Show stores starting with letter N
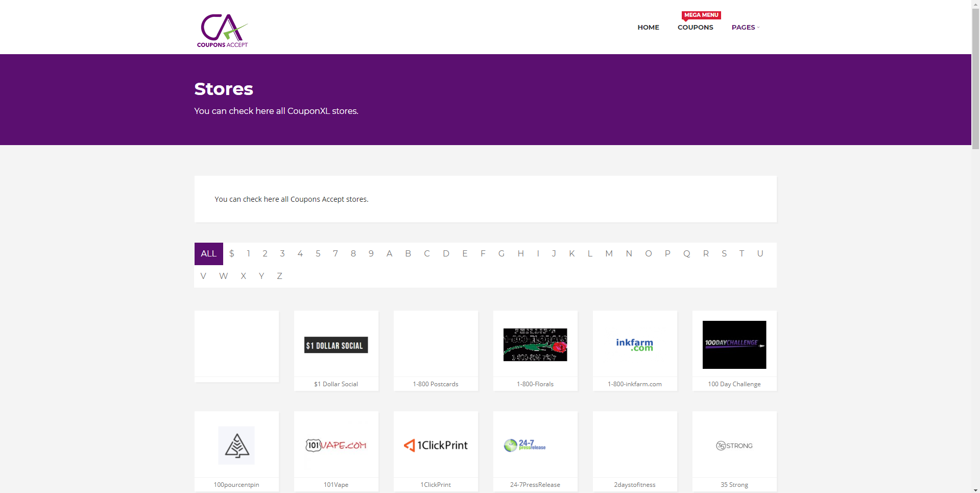The image size is (980, 493). [629, 254]
